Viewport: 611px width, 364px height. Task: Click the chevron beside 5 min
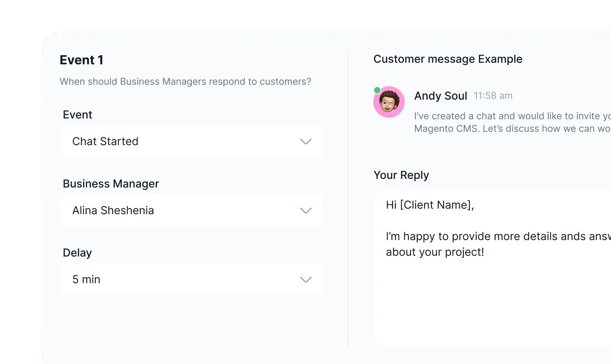(305, 279)
